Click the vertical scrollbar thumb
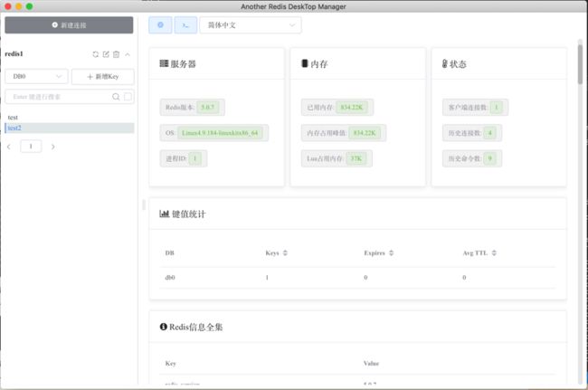Image resolution: width=588 pixels, height=390 pixels. (x=580, y=63)
